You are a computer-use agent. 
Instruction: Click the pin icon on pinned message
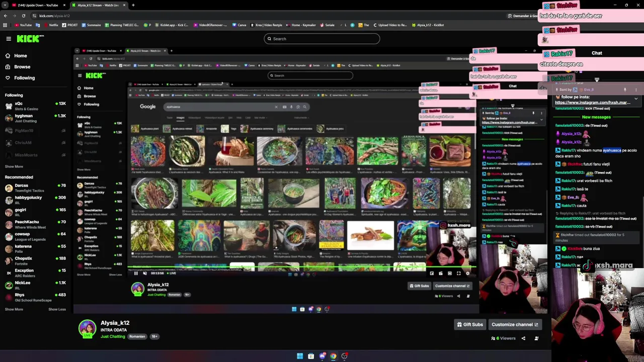(625, 89)
